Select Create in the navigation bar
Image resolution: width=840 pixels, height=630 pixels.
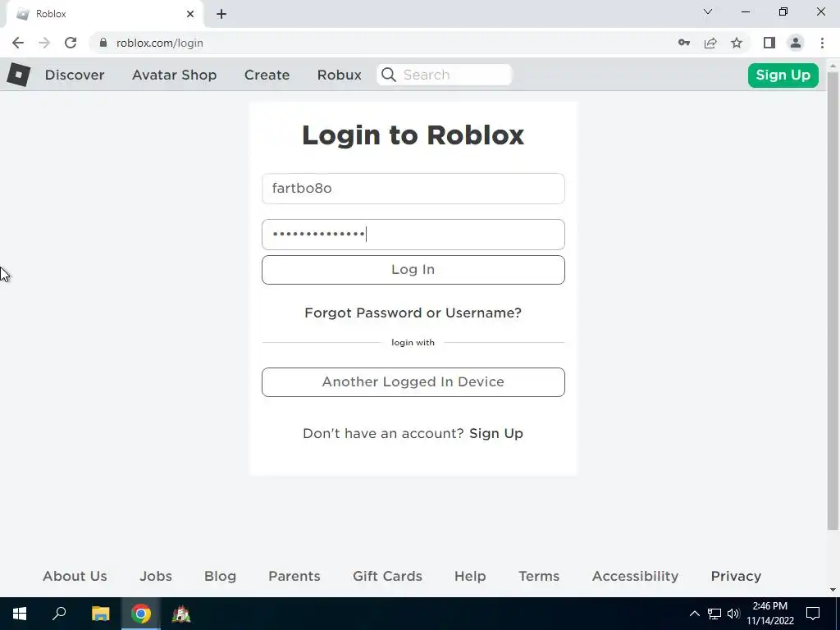point(267,75)
